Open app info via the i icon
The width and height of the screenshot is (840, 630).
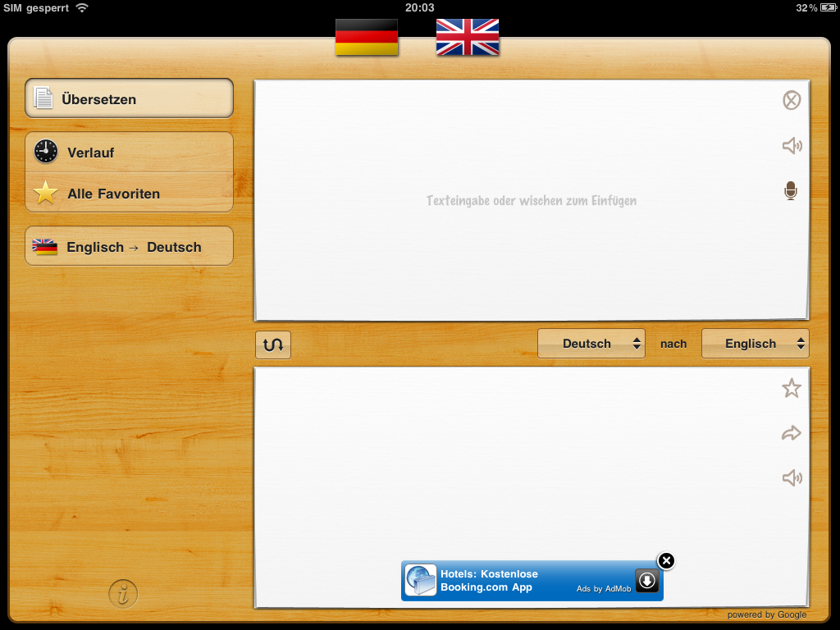(121, 593)
